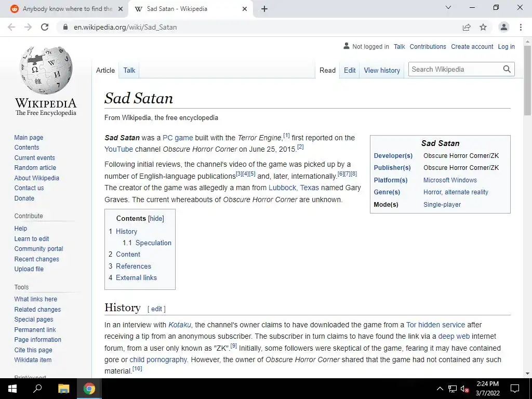This screenshot has height=399, width=532.
Task: Click the Wikipedia search magnifier icon
Action: pyautogui.click(x=507, y=69)
